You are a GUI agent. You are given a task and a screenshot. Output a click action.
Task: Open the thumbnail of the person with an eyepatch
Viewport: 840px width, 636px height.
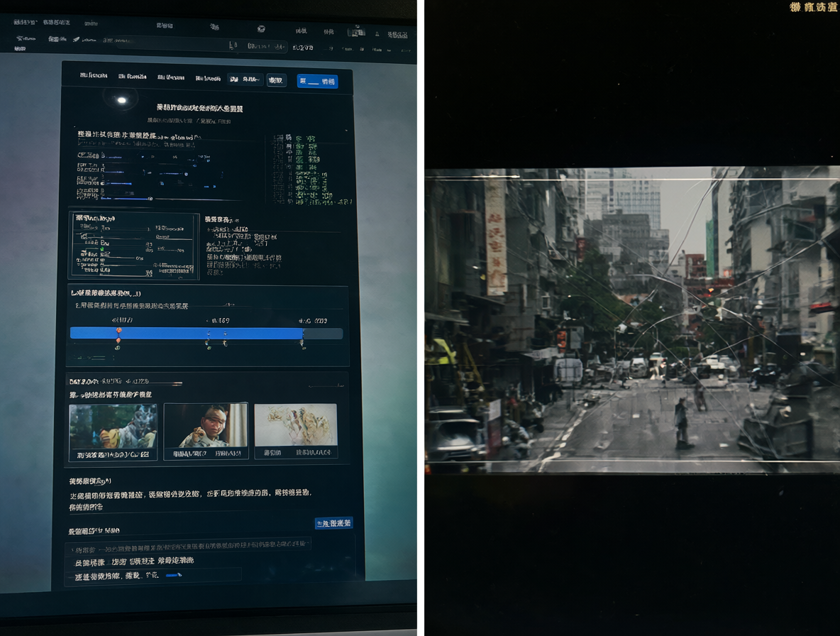[x=206, y=431]
